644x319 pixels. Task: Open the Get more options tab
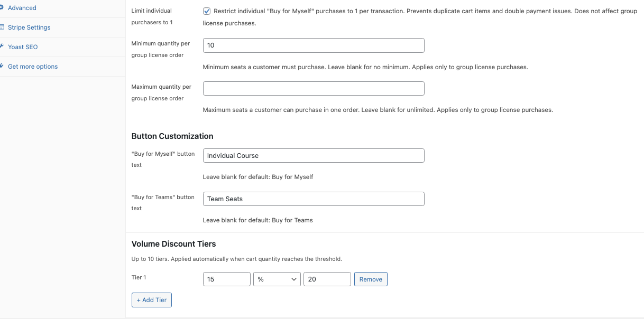coord(33,67)
